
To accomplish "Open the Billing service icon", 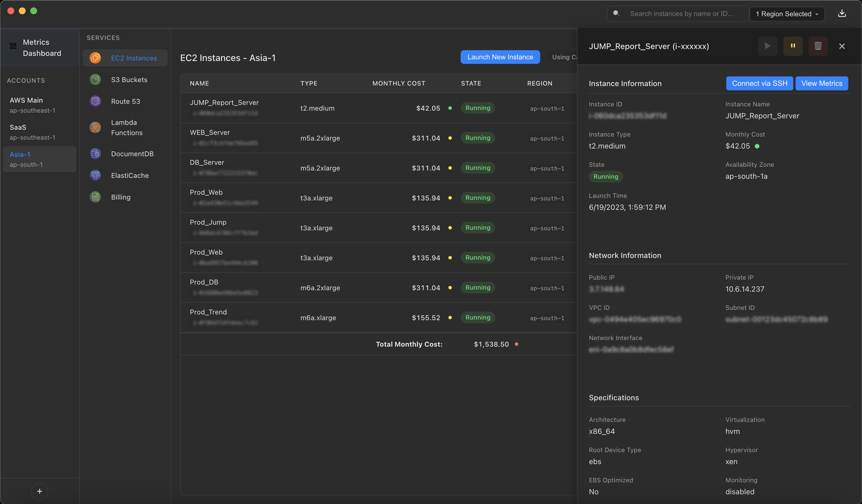I will [x=95, y=197].
